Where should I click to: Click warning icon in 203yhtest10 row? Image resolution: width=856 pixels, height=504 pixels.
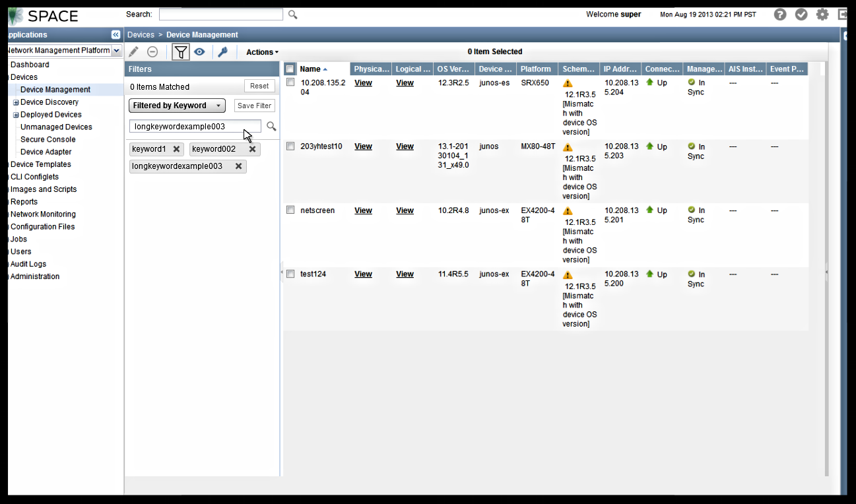tap(568, 148)
